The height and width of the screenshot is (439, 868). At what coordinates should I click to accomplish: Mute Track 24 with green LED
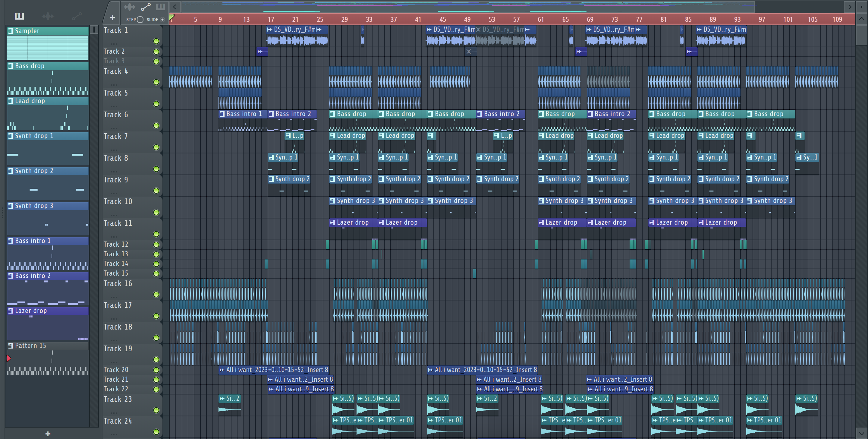(156, 432)
